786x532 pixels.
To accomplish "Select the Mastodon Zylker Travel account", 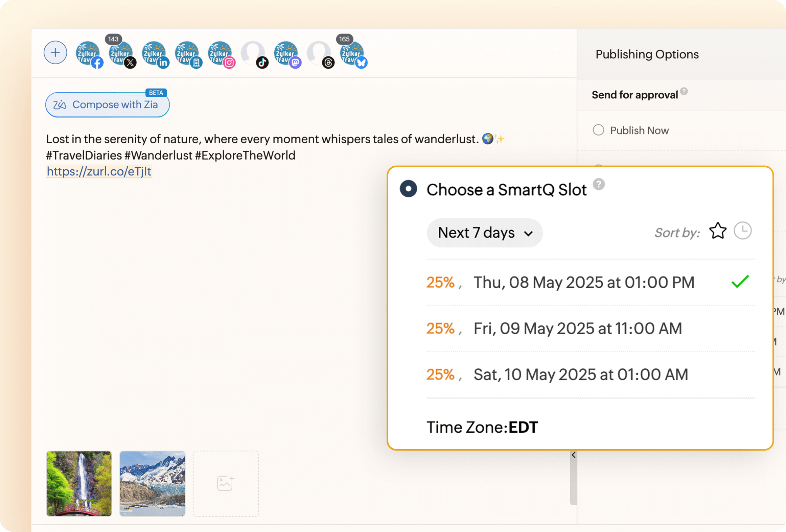I will (x=286, y=53).
